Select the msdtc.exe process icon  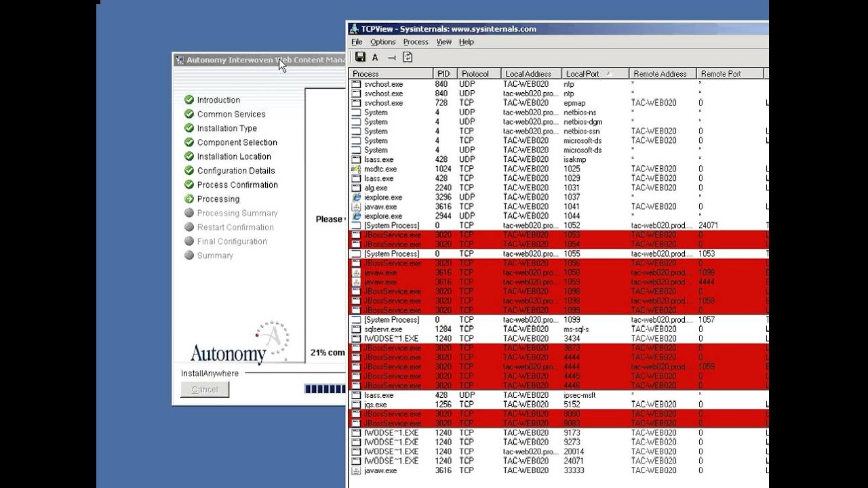pos(356,169)
